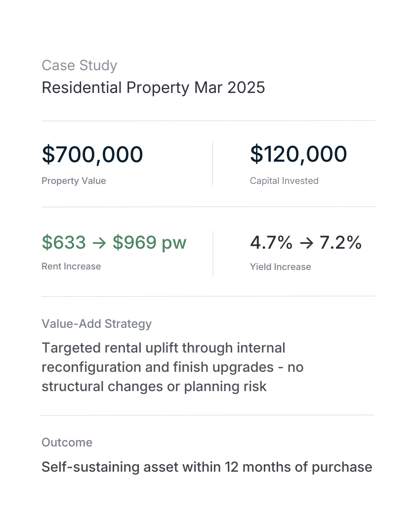Click the "Outcome" heading
416x532 pixels.
click(67, 443)
